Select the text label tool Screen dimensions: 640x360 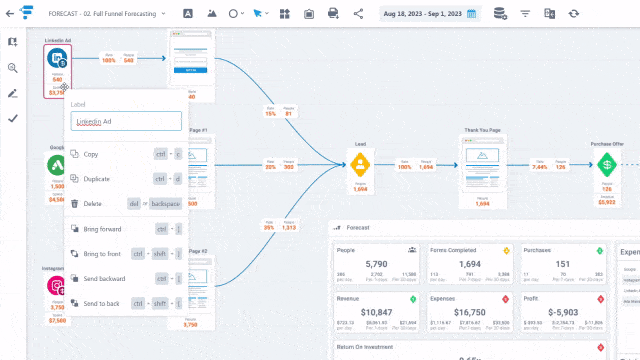point(188,13)
